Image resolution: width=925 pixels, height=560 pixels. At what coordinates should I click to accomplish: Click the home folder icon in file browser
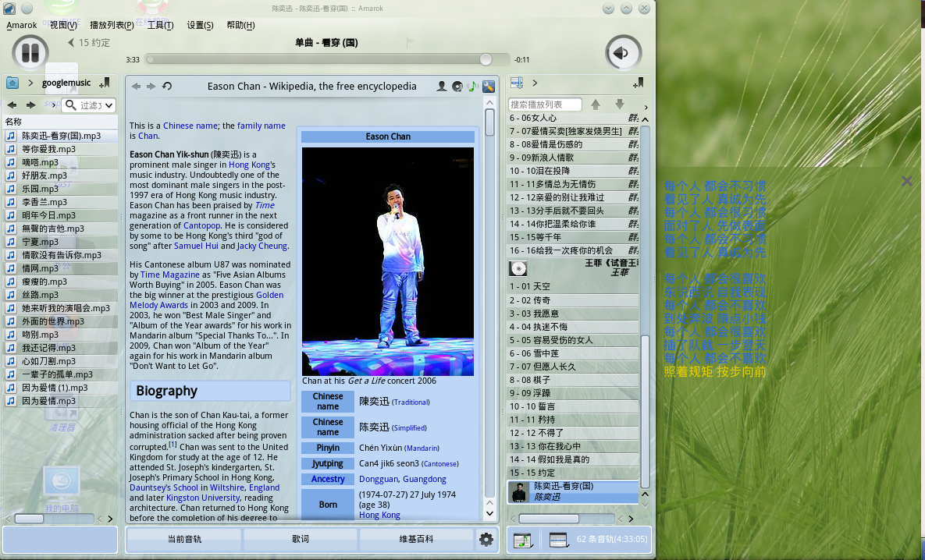[12, 83]
